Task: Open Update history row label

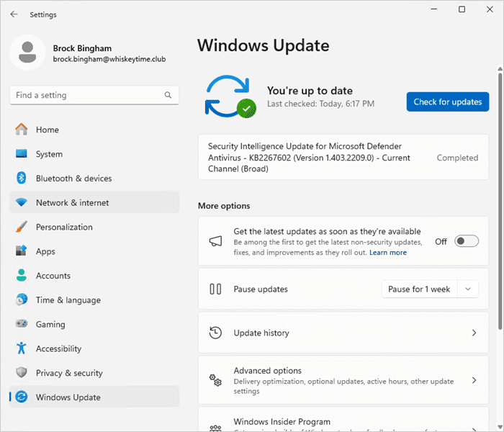Action: coord(261,333)
